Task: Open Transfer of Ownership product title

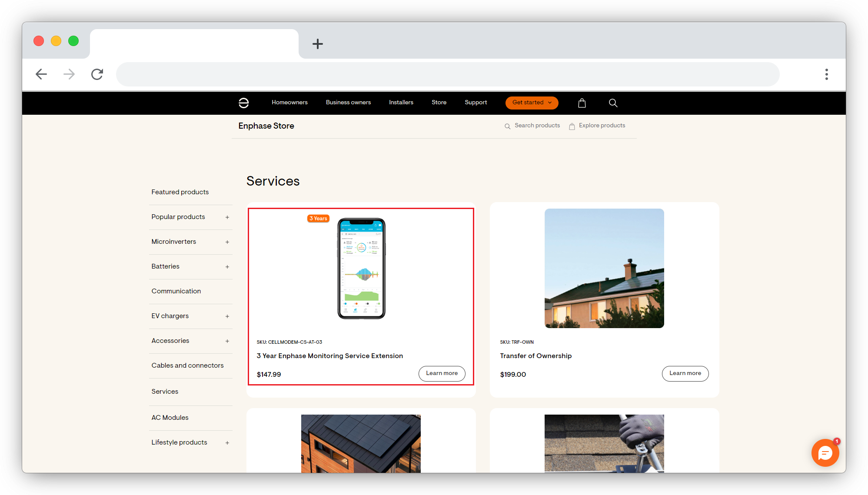Action: coord(535,356)
